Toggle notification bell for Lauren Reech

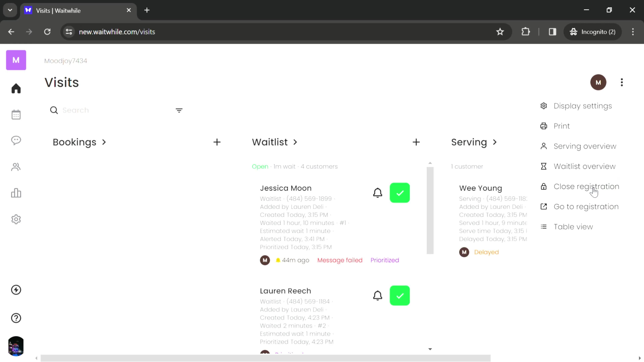[378, 296]
